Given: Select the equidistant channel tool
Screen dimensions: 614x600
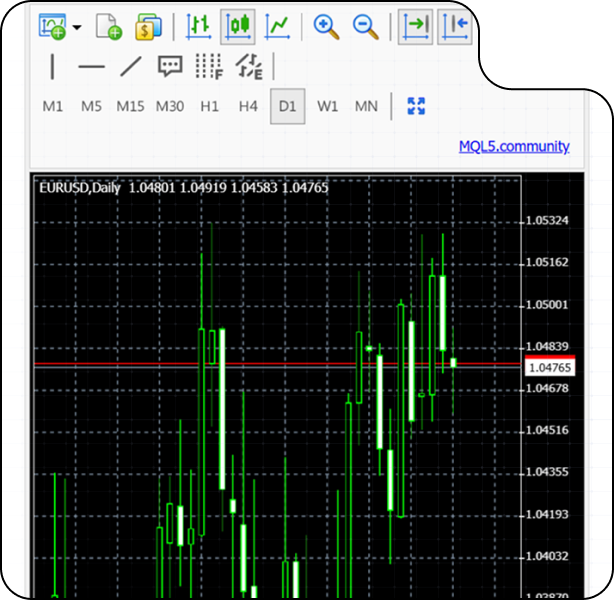Looking at the screenshot, I should [x=249, y=67].
